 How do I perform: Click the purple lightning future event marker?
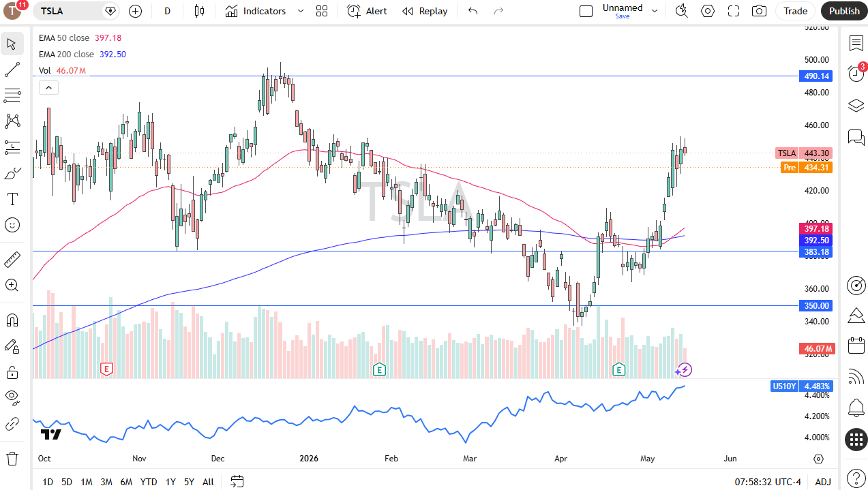click(x=683, y=370)
